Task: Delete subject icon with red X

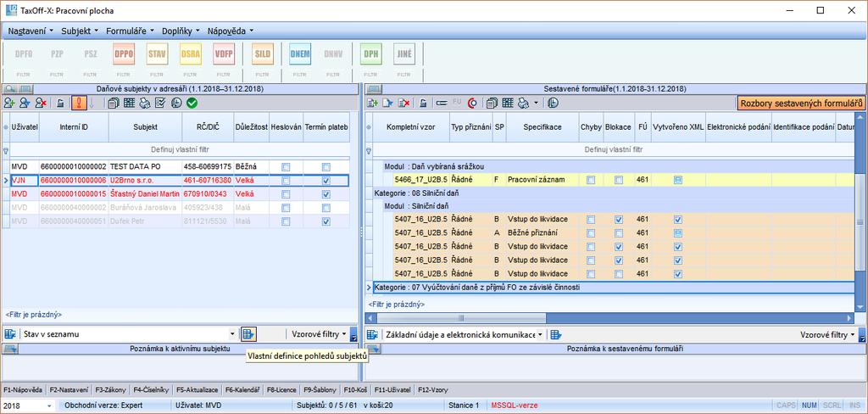Action: point(41,103)
